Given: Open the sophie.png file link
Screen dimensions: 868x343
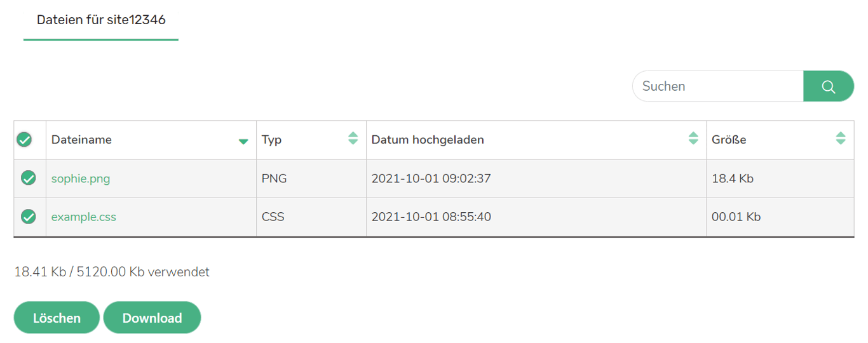Looking at the screenshot, I should point(81,178).
